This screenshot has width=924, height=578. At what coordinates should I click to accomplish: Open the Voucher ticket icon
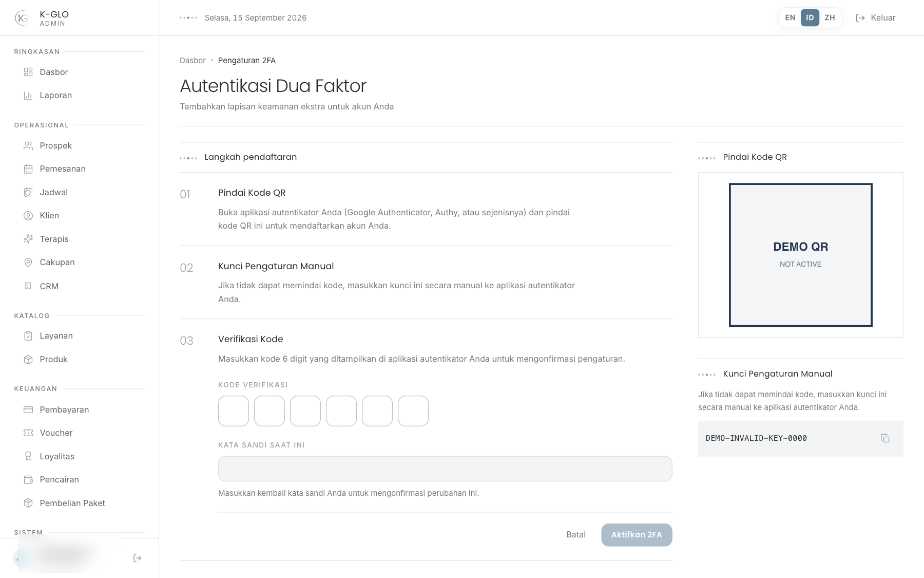[28, 433]
